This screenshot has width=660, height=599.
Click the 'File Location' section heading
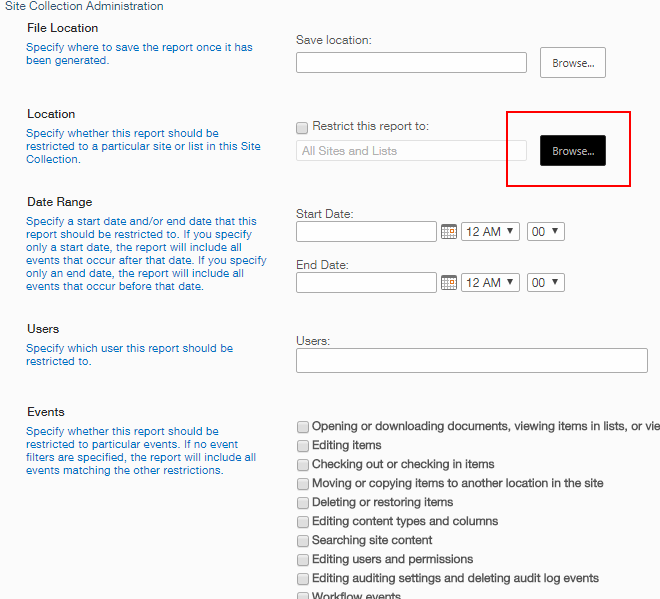coord(63,28)
